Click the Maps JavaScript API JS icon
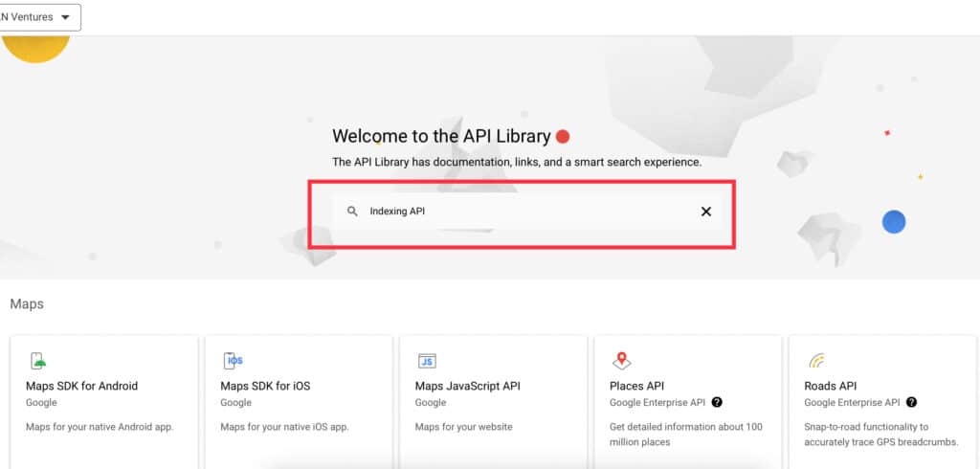The width and height of the screenshot is (980, 469). pos(427,361)
